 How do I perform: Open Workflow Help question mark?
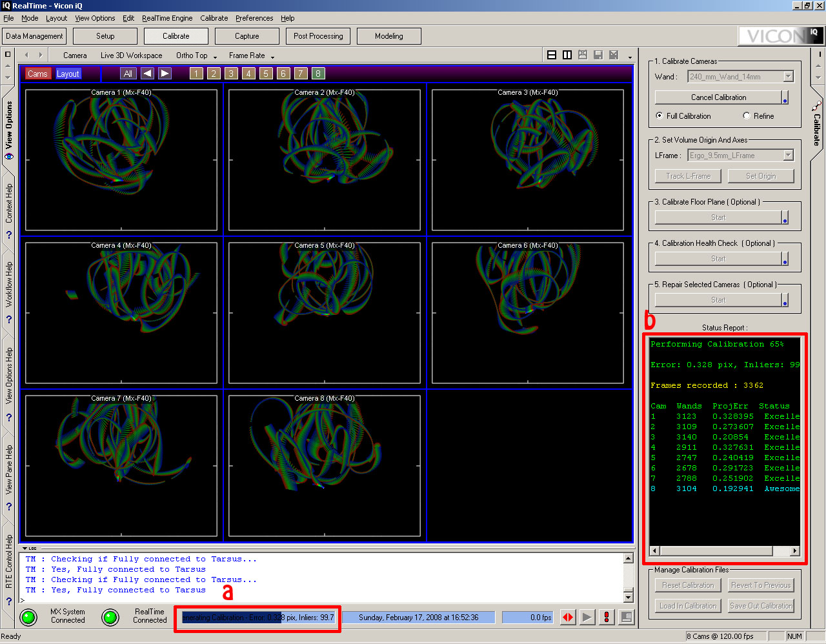[x=9, y=319]
